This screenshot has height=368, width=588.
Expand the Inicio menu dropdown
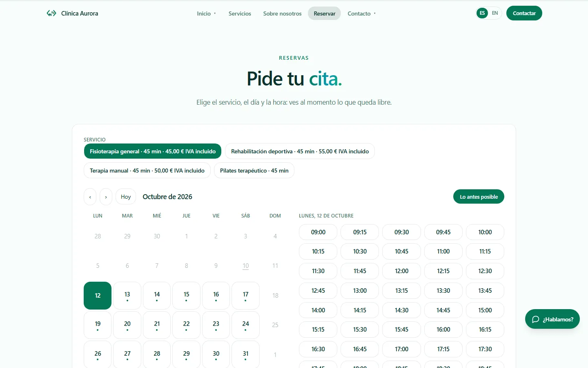206,13
